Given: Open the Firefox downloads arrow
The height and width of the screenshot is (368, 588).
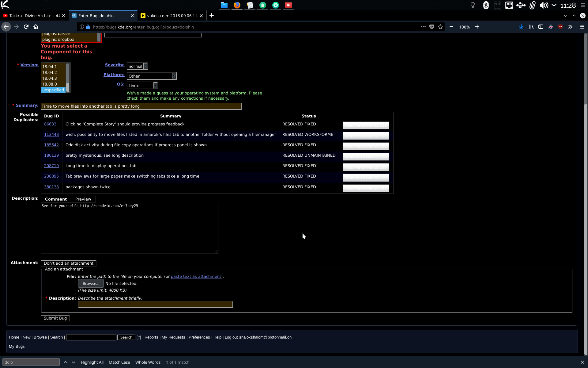Looking at the screenshot, I should pyautogui.click(x=521, y=27).
